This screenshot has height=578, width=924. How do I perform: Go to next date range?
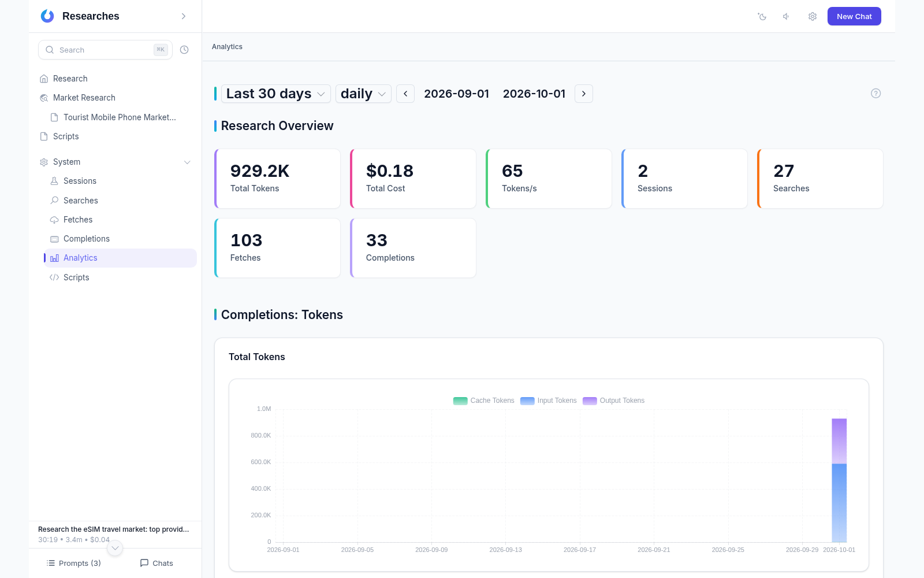[584, 94]
